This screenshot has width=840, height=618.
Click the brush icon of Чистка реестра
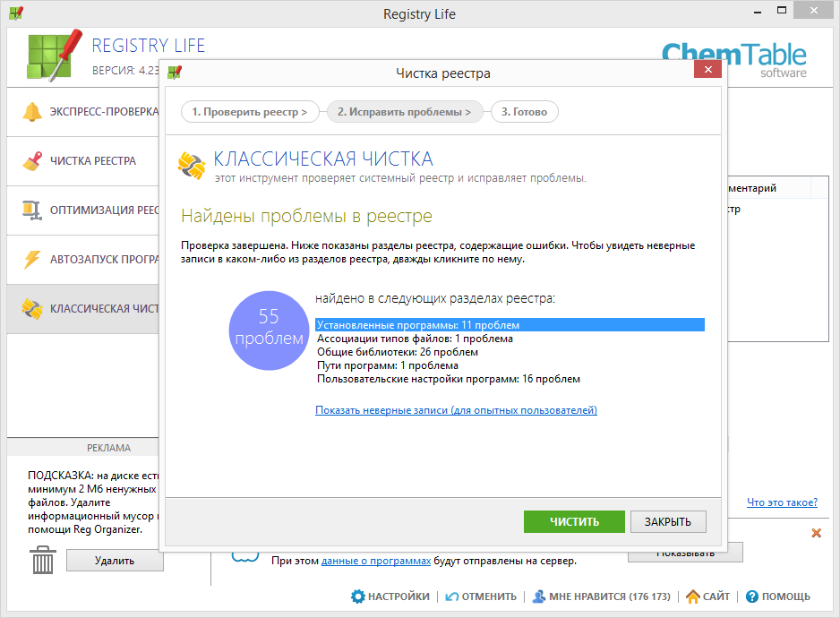tap(32, 161)
